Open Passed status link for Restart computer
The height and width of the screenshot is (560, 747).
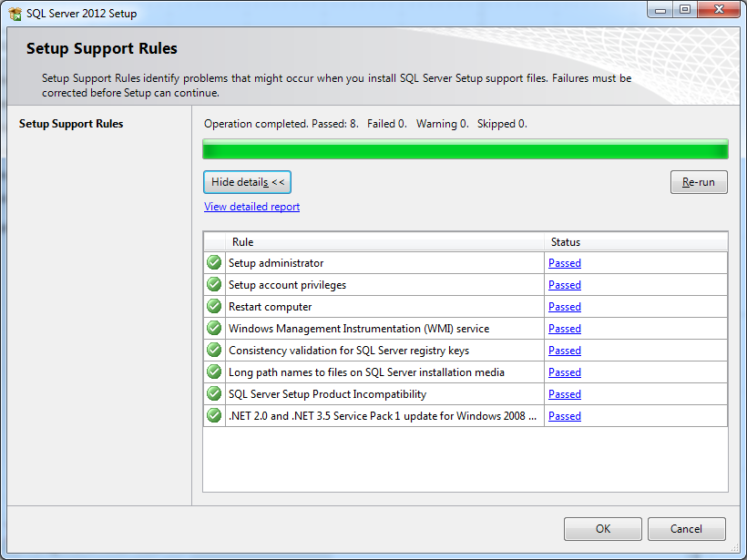(565, 307)
